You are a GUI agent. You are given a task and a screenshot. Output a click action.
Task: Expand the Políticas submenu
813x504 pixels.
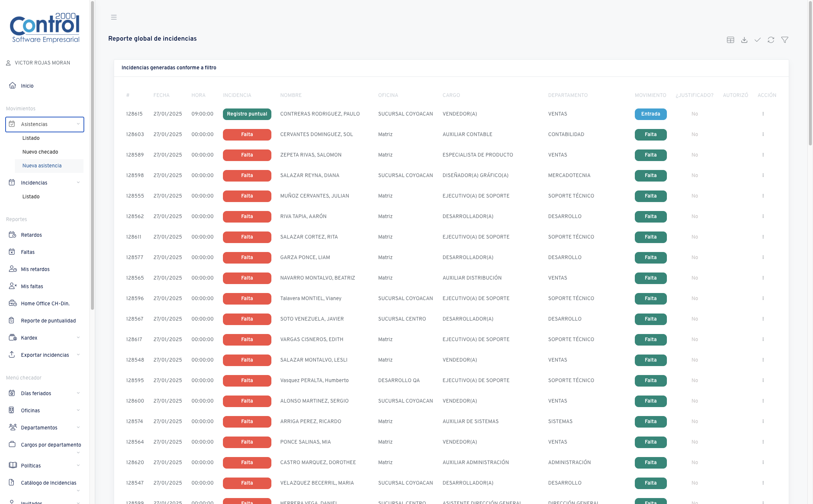coord(78,466)
